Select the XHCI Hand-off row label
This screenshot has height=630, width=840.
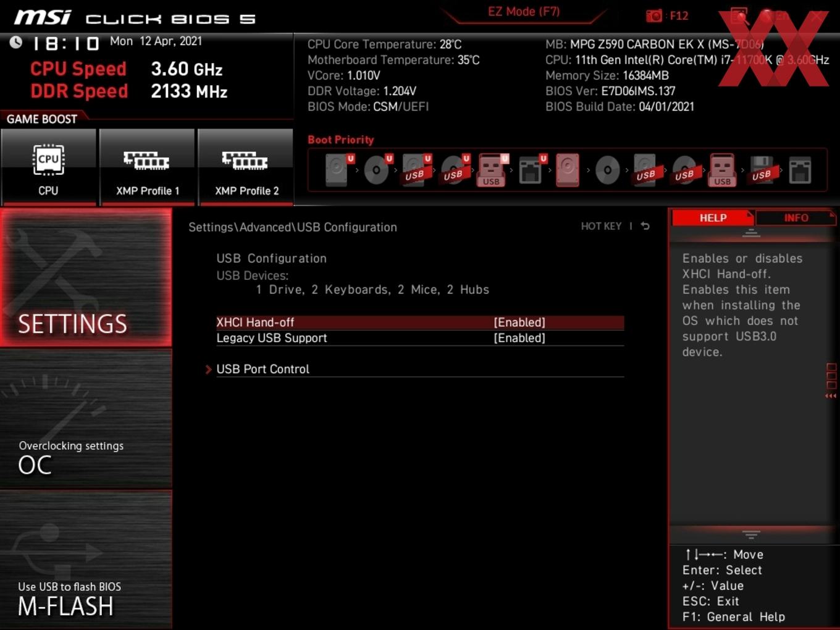tap(255, 322)
